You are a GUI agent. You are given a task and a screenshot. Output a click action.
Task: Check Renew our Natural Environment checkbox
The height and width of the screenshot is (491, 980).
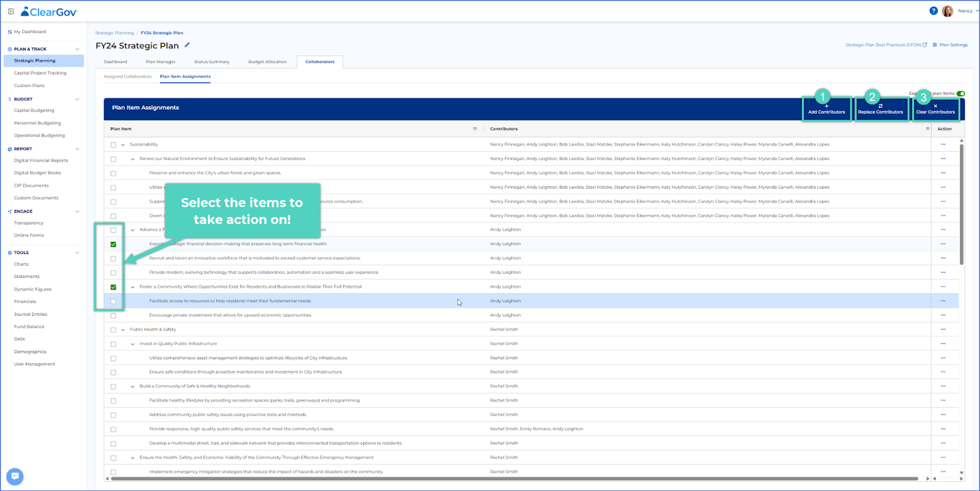[113, 159]
